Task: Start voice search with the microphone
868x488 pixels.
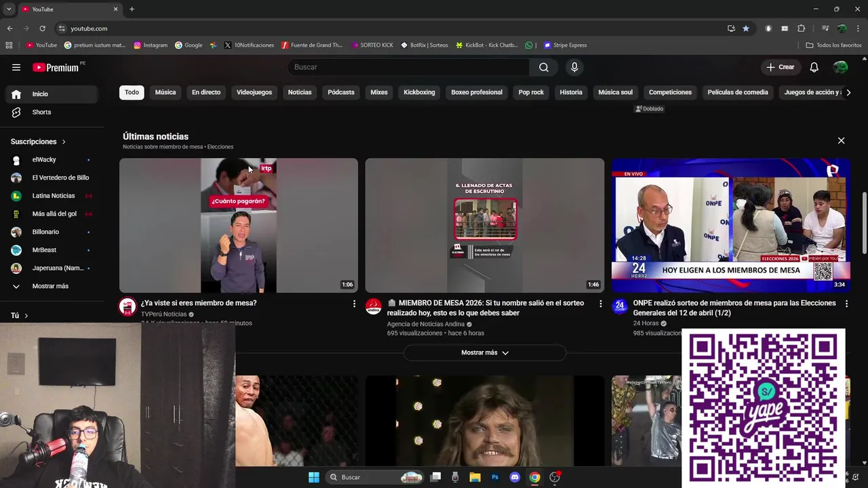Action: [574, 67]
